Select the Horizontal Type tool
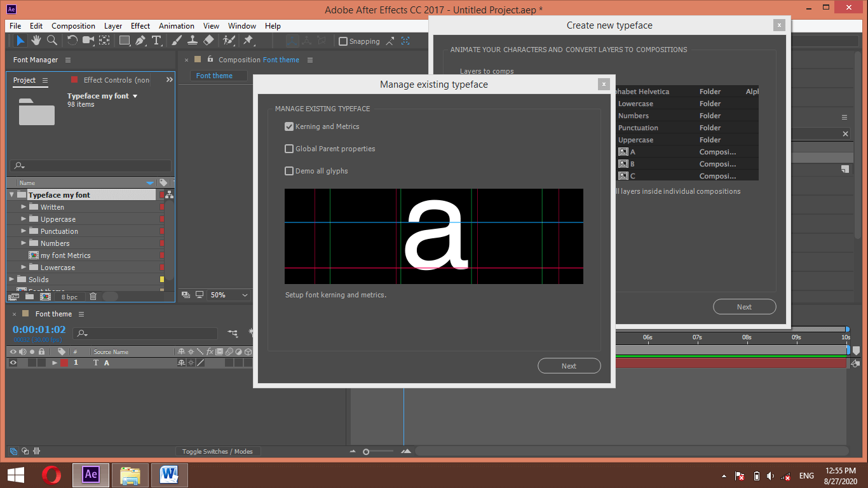The image size is (868, 488). point(157,41)
